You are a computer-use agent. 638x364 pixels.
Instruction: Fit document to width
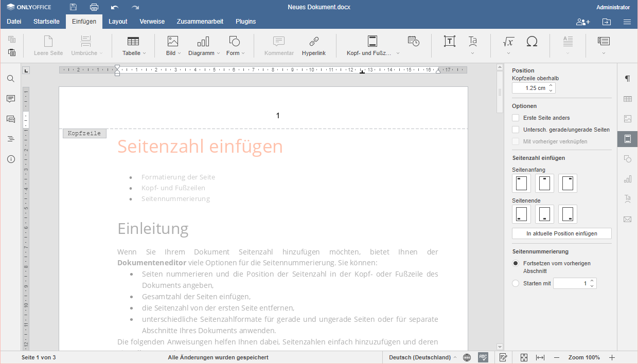click(540, 357)
